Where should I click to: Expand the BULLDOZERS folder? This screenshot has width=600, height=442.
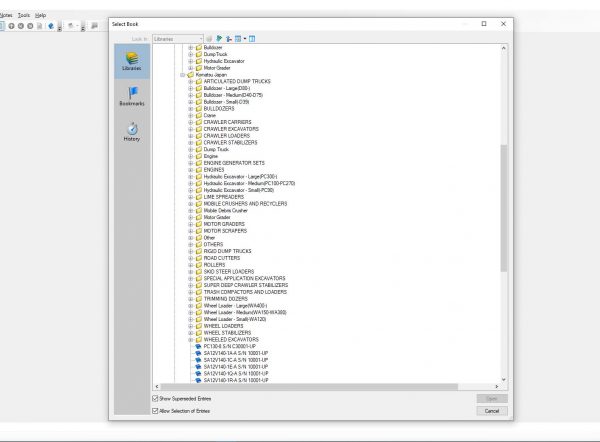tap(191, 109)
